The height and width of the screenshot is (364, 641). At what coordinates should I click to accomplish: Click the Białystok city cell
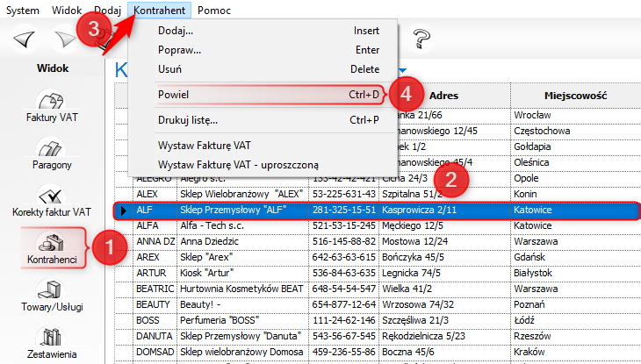(x=576, y=273)
